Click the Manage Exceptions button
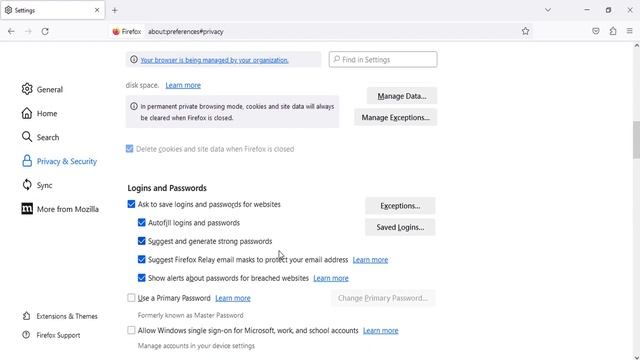Viewport: 640px width, 360px height. (396, 117)
